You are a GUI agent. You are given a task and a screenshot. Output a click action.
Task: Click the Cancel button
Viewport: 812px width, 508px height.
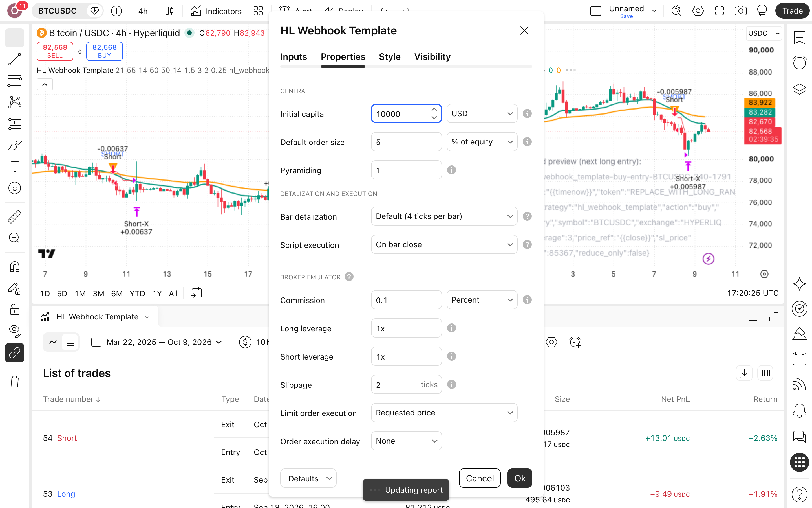[x=480, y=478]
